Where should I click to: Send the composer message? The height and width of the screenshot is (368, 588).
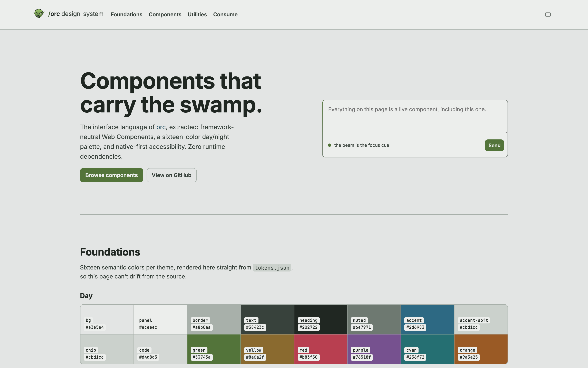[494, 145]
